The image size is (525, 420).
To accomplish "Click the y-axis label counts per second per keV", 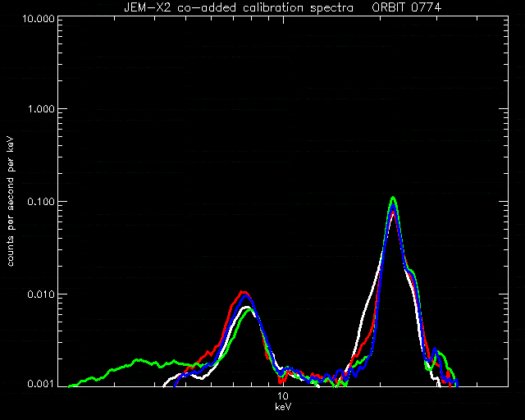I will click(11, 202).
